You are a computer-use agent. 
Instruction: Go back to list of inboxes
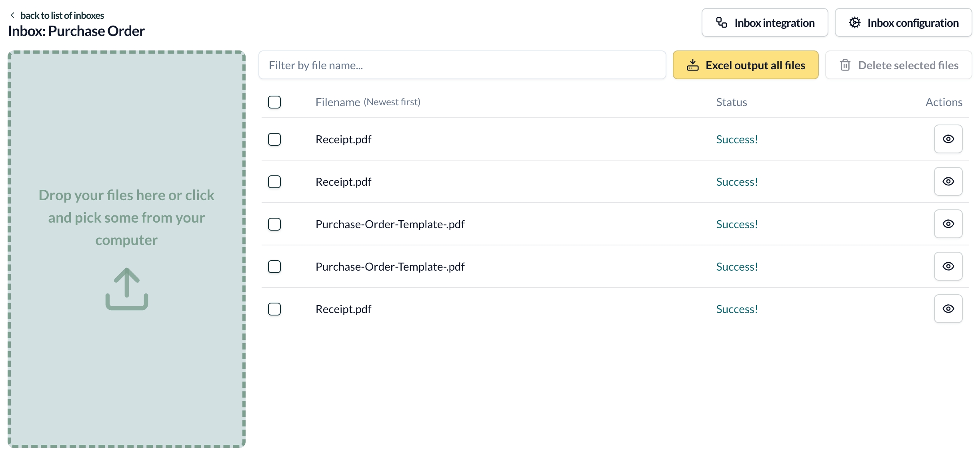(62, 15)
